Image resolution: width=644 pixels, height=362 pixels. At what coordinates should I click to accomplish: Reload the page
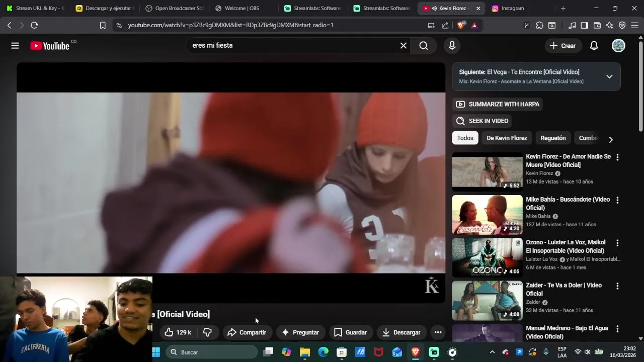[x=34, y=25]
